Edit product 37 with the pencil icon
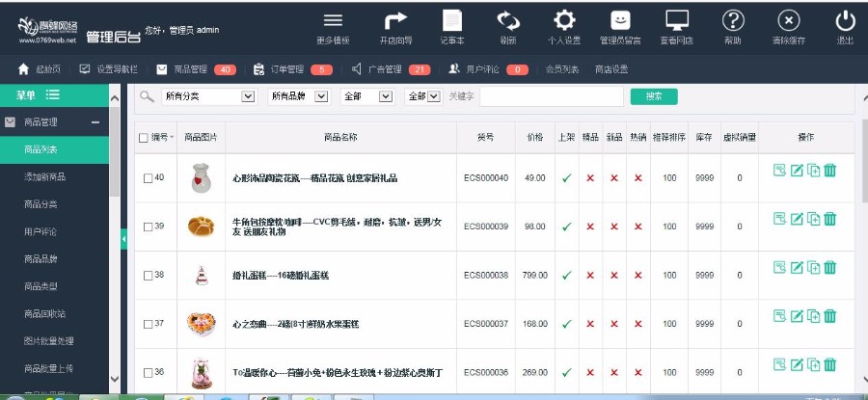The image size is (868, 400). [x=797, y=316]
